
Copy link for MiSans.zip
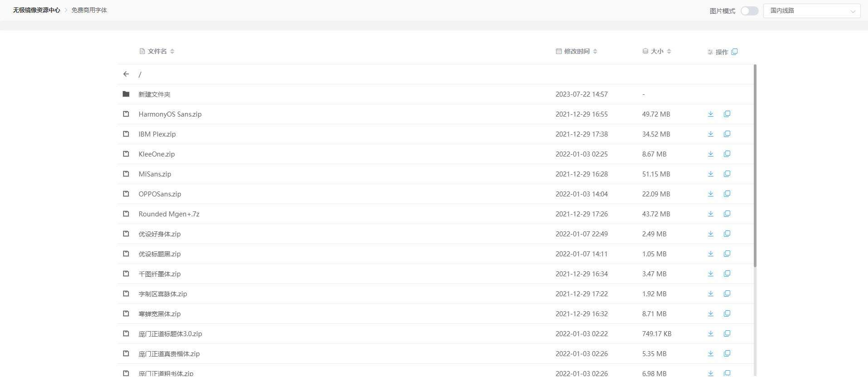pos(727,174)
